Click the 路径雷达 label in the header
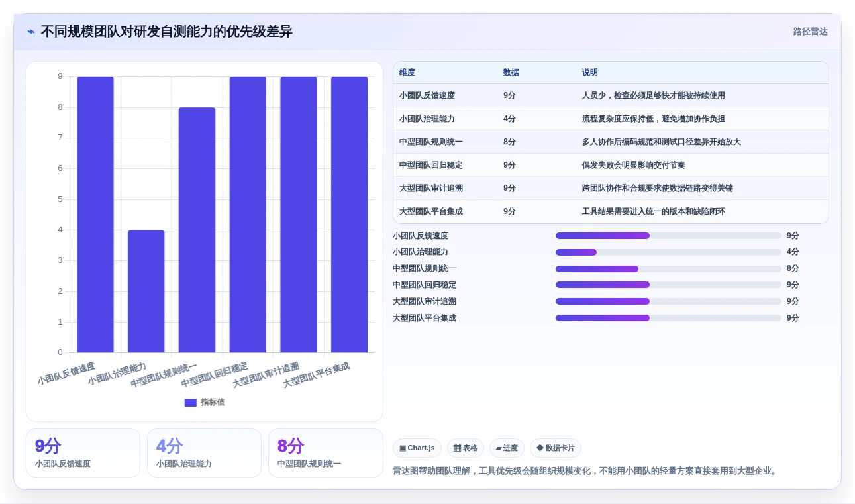This screenshot has width=855, height=504. 811,32
